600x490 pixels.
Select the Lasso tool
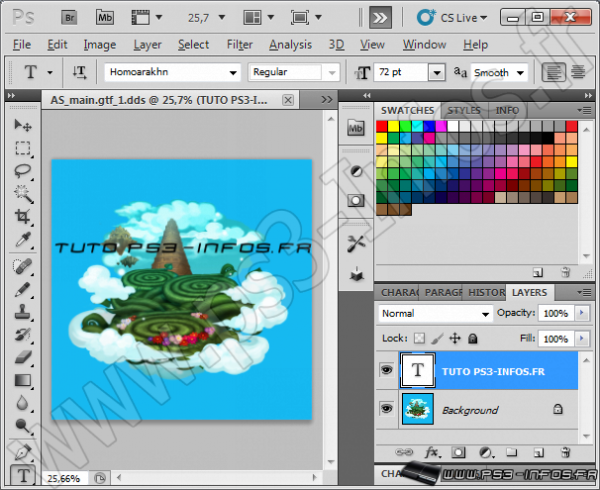(23, 171)
